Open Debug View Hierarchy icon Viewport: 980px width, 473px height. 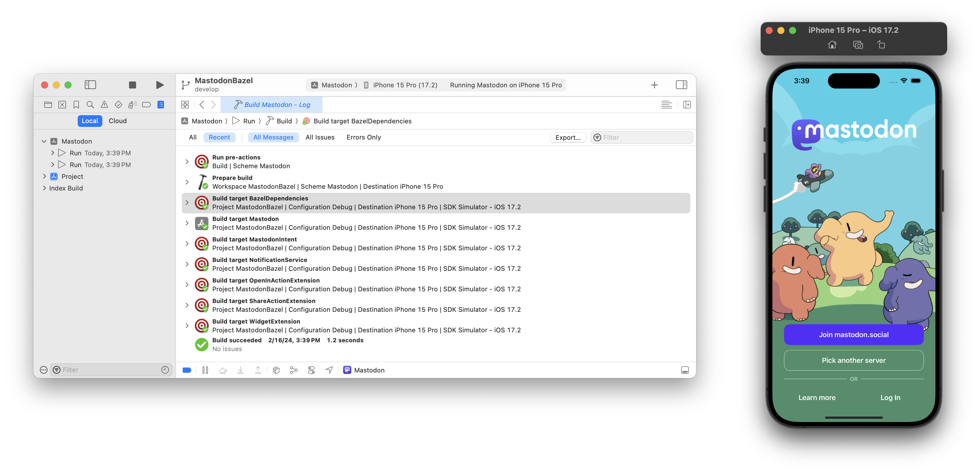[276, 370]
